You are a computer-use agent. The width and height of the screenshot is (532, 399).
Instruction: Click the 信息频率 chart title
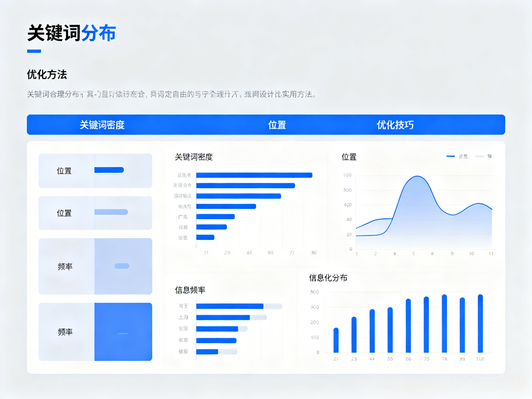coord(190,290)
